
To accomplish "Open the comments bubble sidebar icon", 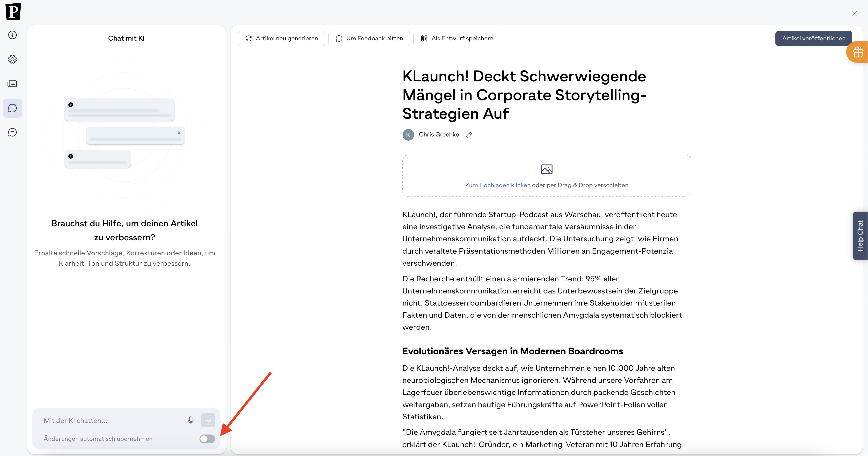I will click(x=13, y=132).
